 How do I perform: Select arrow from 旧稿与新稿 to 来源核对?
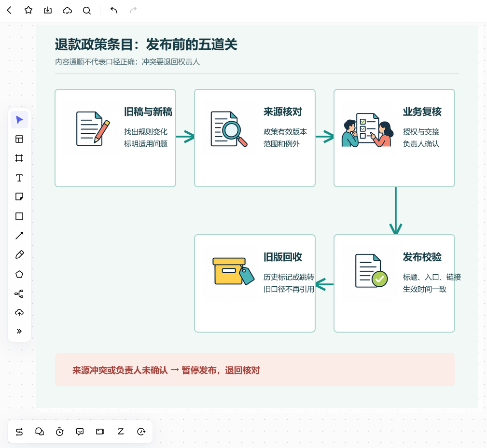(x=185, y=137)
